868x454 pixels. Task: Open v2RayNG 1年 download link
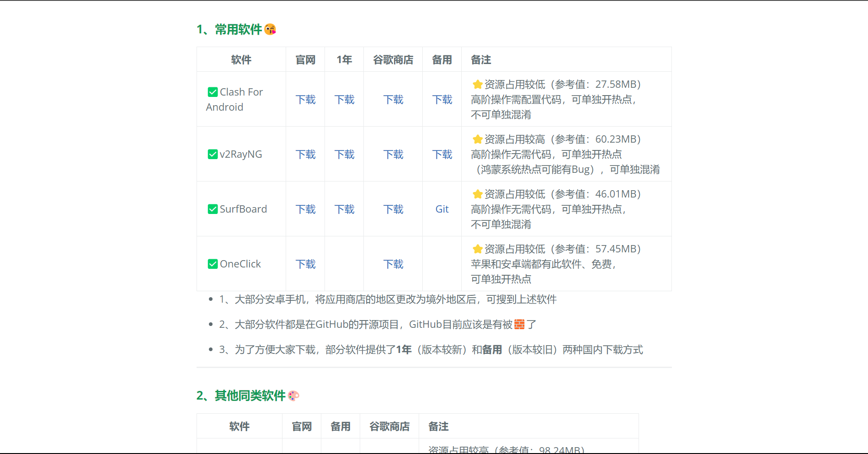point(344,154)
